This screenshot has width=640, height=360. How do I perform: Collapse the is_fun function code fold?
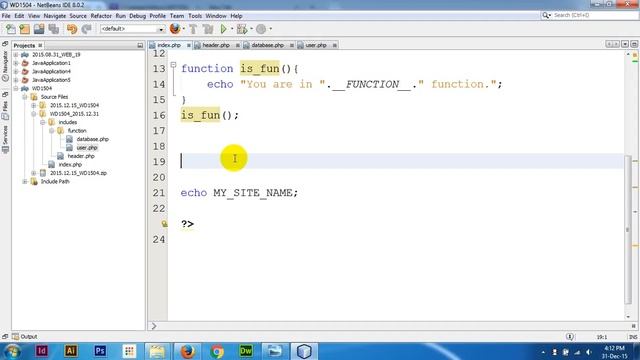(173, 64)
